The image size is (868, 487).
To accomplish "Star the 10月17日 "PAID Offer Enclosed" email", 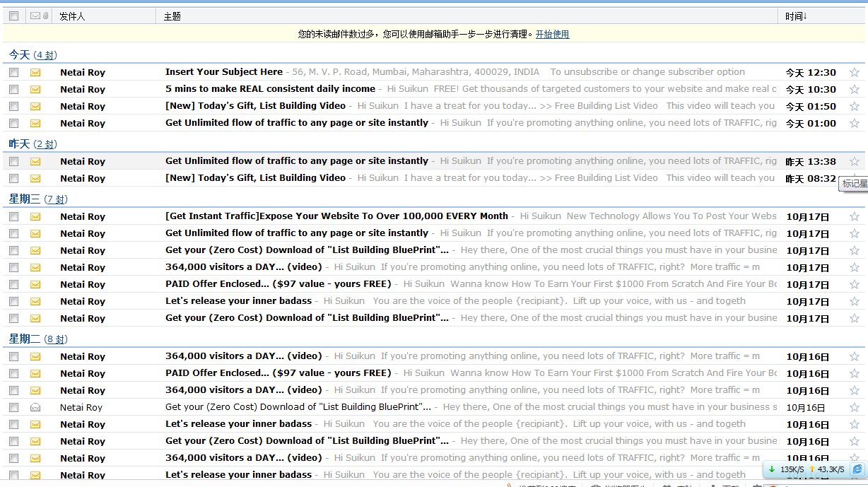I will [x=854, y=284].
